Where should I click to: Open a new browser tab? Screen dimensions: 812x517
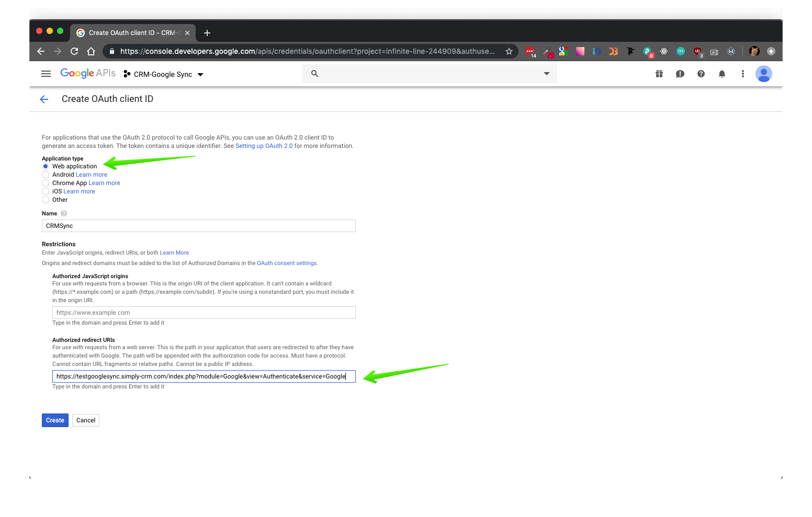click(x=207, y=33)
